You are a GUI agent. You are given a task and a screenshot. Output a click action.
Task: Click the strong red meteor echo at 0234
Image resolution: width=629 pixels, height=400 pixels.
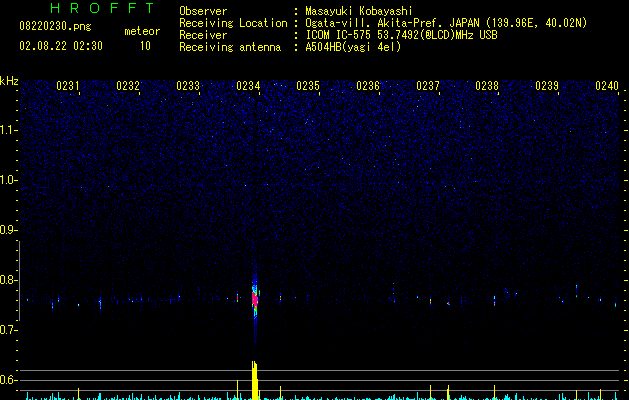(255, 299)
